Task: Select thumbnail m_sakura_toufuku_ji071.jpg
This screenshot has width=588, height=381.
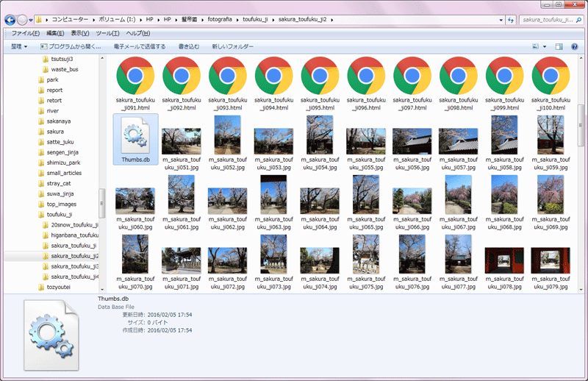Action: 182,260
